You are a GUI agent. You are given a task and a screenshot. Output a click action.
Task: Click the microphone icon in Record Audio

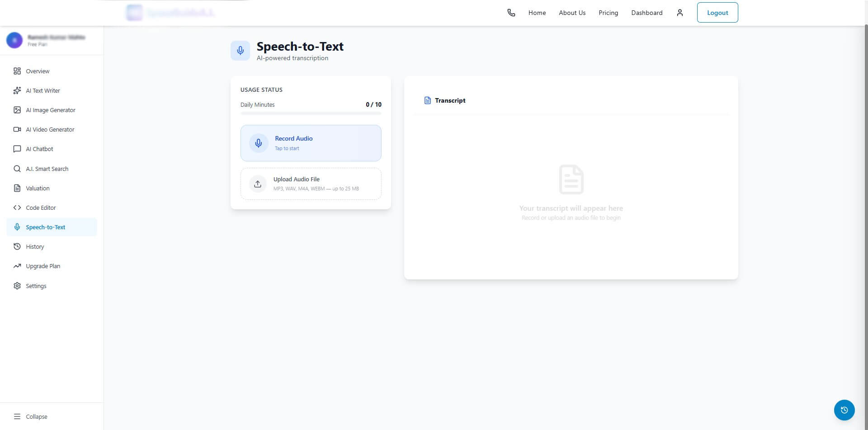pyautogui.click(x=259, y=143)
